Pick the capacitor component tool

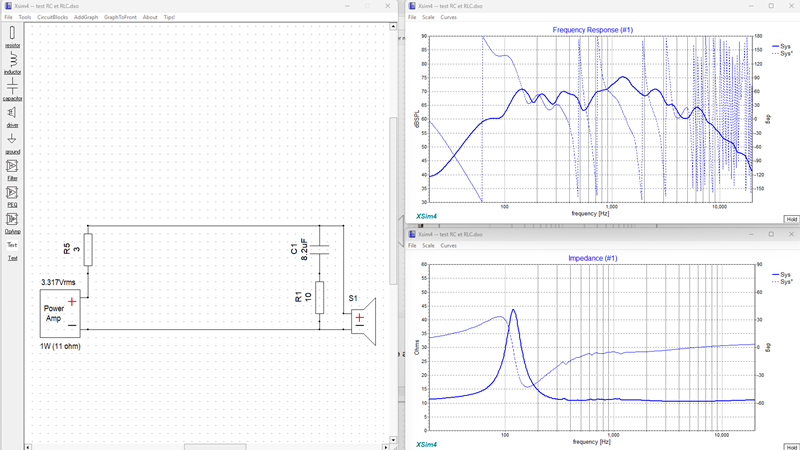tap(12, 89)
